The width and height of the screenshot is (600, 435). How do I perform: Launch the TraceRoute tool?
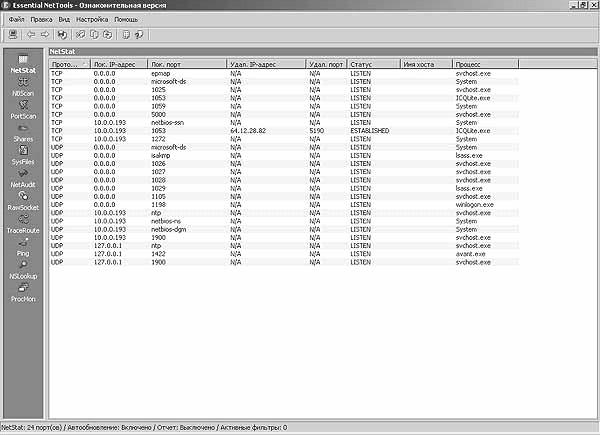[x=22, y=226]
